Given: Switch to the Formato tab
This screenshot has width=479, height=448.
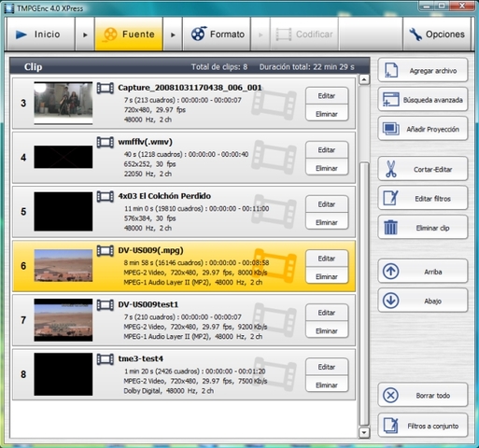Looking at the screenshot, I should pos(217,34).
